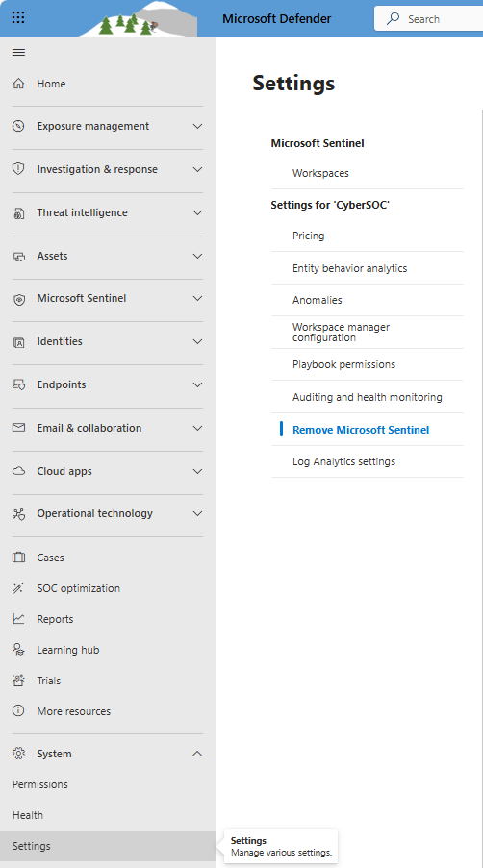Expand the Threat intelligence chevron
This screenshot has height=868, width=483.
coord(197,212)
